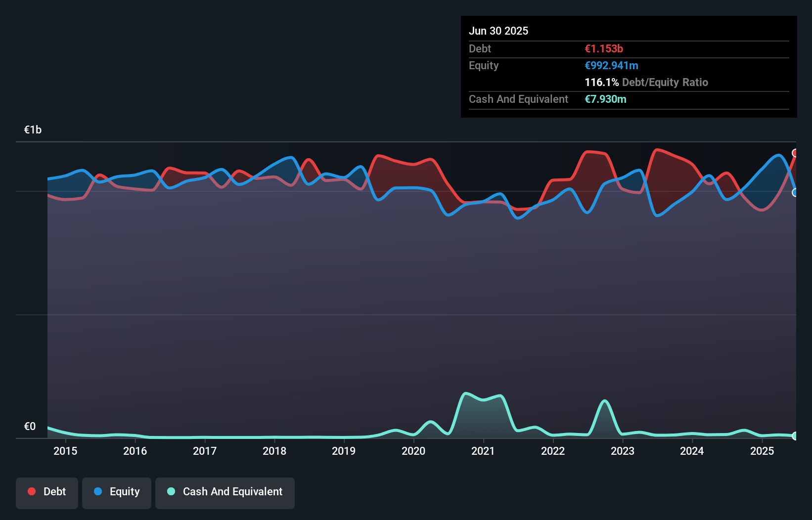Click the blue dot in Equity legend

(98, 491)
